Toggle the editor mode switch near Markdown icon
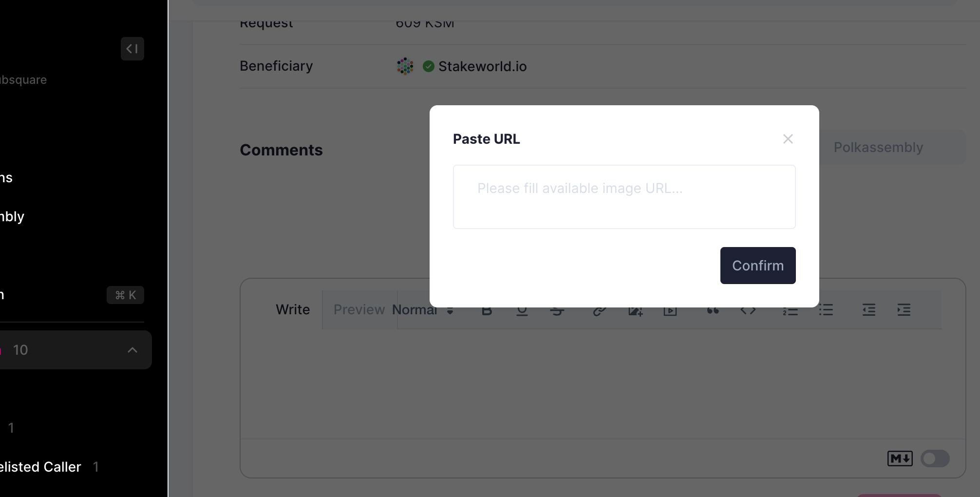This screenshot has height=497, width=980. [x=935, y=459]
